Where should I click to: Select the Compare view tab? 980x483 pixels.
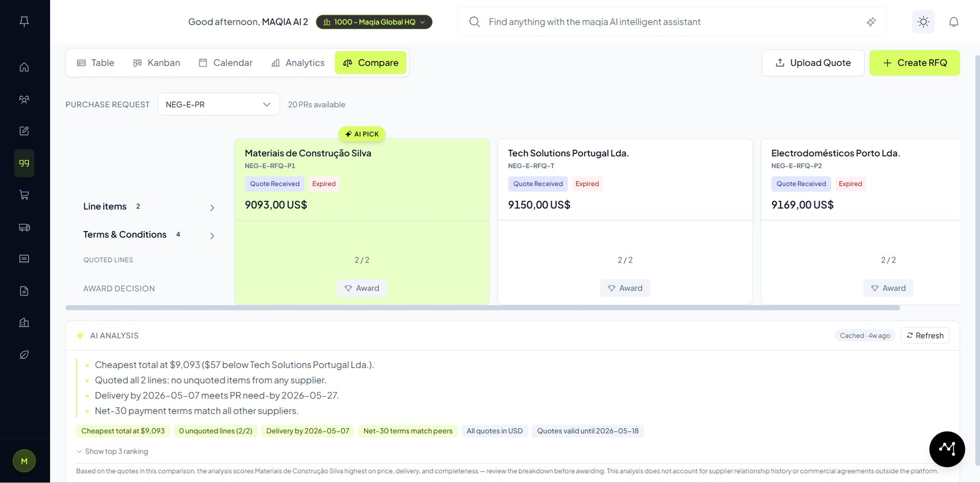370,62
